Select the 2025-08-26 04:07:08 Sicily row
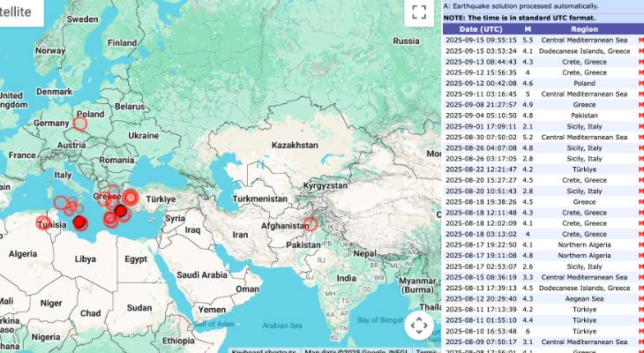Viewport: 644px width, 353px height. 543,148
